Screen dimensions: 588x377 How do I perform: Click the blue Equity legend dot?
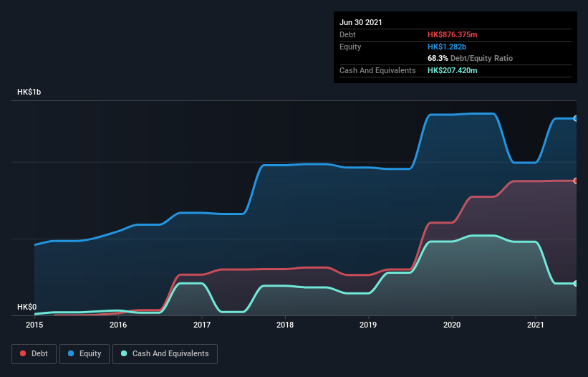point(71,353)
